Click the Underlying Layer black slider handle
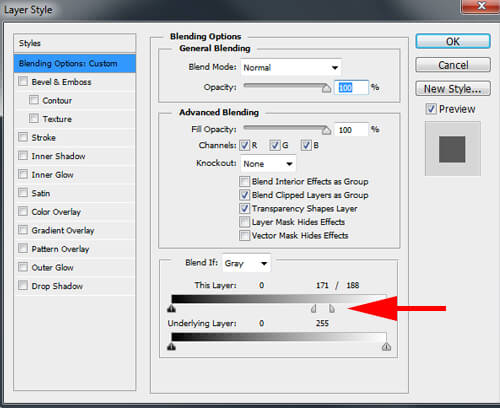 pyautogui.click(x=171, y=347)
